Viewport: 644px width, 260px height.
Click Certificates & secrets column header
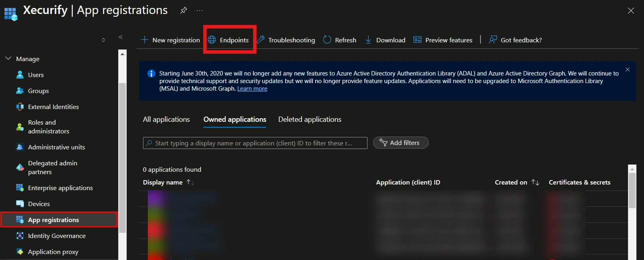pyautogui.click(x=579, y=182)
